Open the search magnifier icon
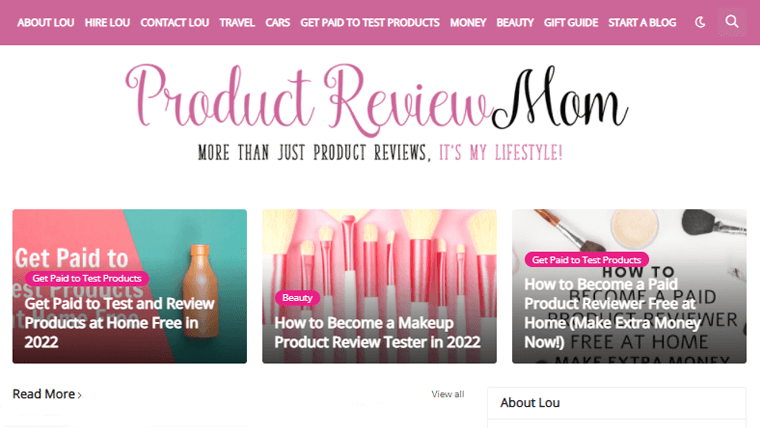This screenshot has width=760, height=428. 732,21
